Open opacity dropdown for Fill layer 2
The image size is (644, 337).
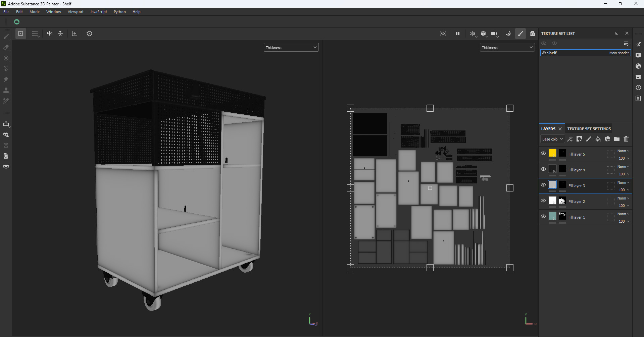tap(624, 206)
